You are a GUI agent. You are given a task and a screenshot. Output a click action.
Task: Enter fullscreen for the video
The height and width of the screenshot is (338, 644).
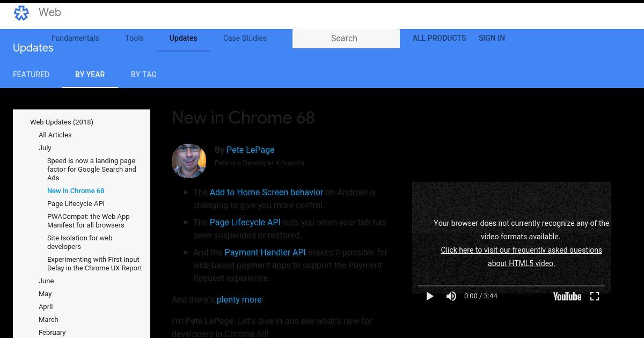(x=595, y=296)
